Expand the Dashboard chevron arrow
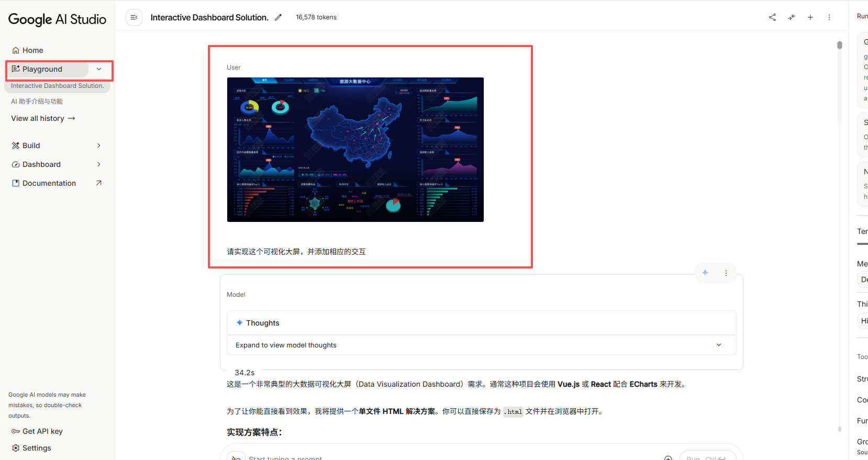Screen dimensions: 868x460 coord(99,164)
